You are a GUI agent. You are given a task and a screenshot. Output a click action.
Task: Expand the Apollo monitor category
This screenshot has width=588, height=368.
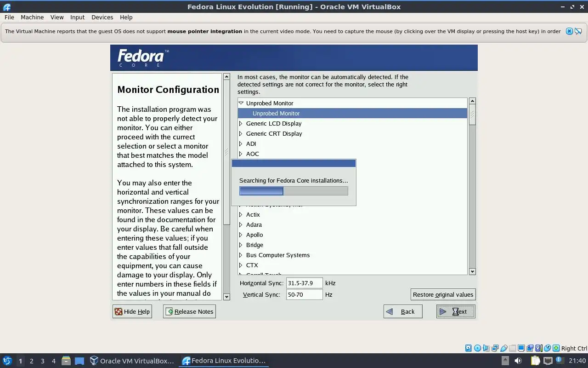click(x=241, y=235)
